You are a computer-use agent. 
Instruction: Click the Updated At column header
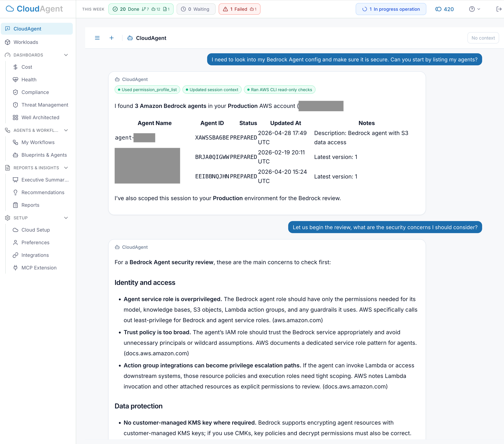tap(286, 123)
